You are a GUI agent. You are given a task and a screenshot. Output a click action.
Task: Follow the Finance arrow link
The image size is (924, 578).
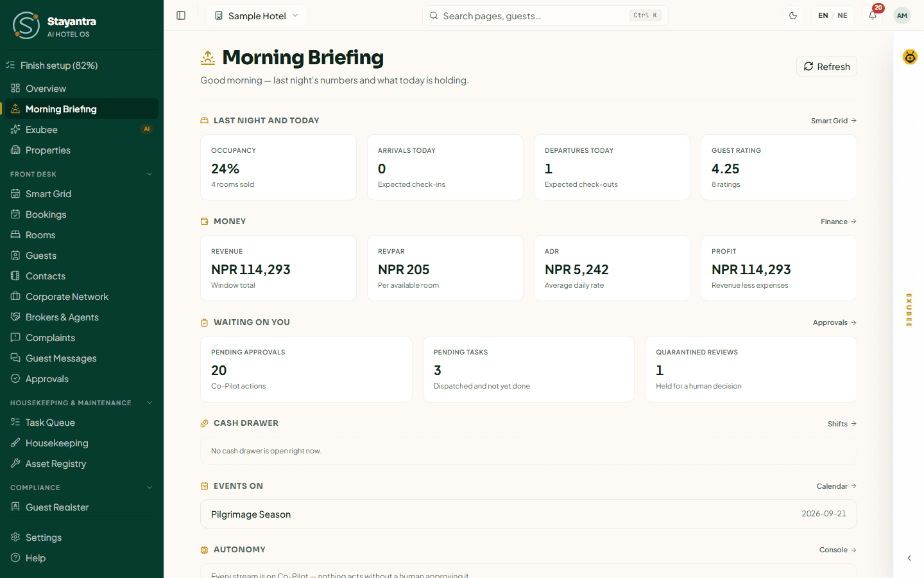tap(839, 222)
